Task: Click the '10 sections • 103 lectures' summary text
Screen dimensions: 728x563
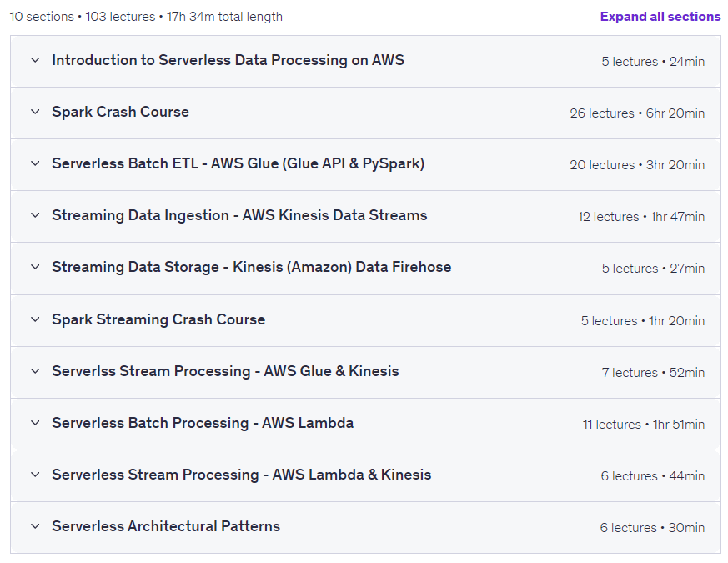Action: (x=83, y=17)
